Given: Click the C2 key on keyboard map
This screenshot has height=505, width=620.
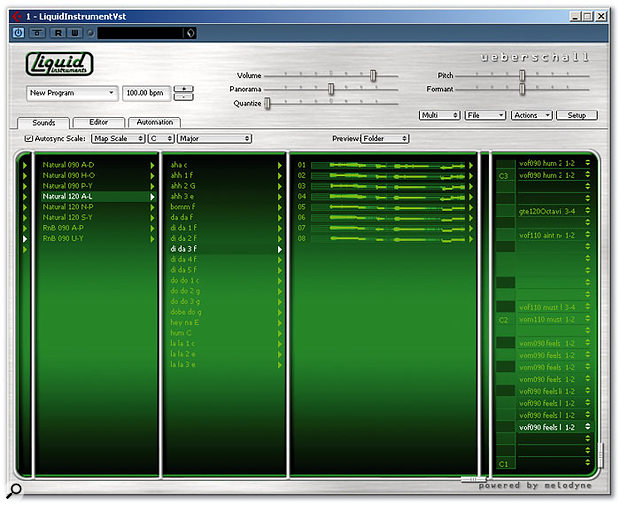Looking at the screenshot, I should [x=506, y=320].
